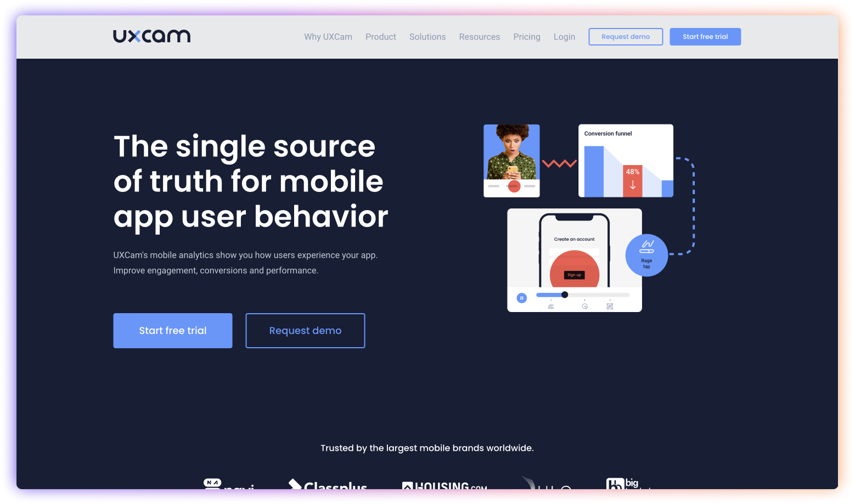Image resolution: width=855 pixels, height=504 pixels.
Task: Click Request demo in the header
Action: tap(626, 37)
